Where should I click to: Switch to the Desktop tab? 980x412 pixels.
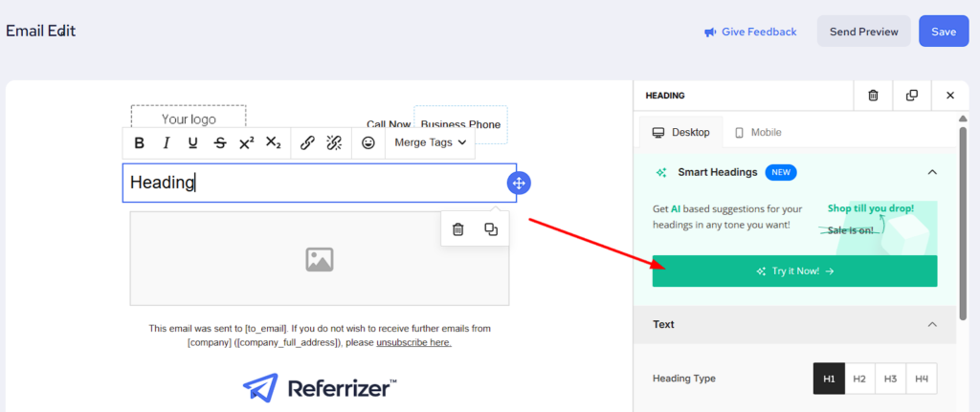pyautogui.click(x=680, y=133)
